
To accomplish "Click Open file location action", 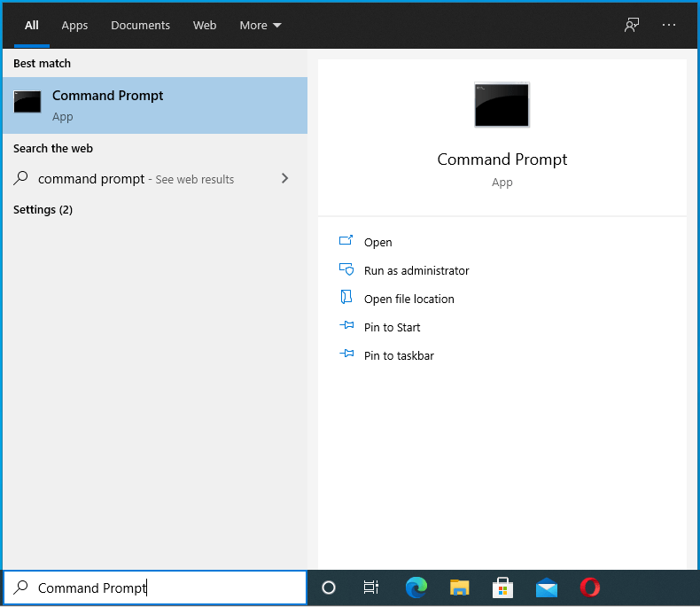I will (x=408, y=299).
